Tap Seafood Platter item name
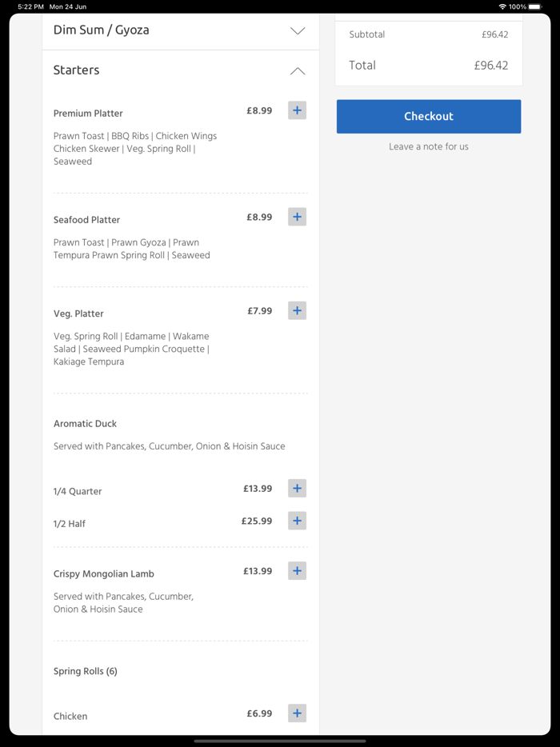The width and height of the screenshot is (560, 747). pyautogui.click(x=86, y=220)
